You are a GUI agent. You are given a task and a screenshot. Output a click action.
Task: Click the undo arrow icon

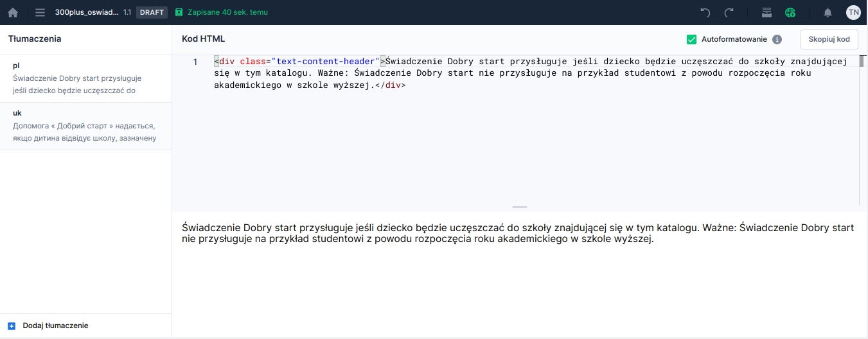coord(705,12)
